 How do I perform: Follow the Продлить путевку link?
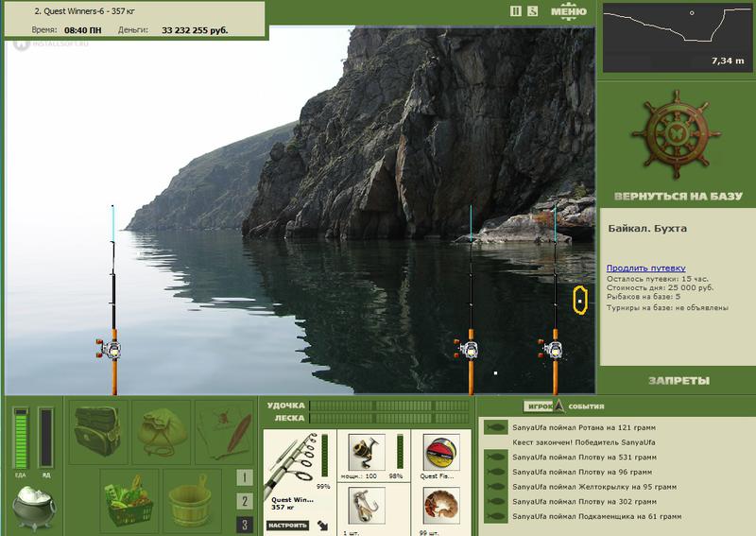click(x=645, y=268)
